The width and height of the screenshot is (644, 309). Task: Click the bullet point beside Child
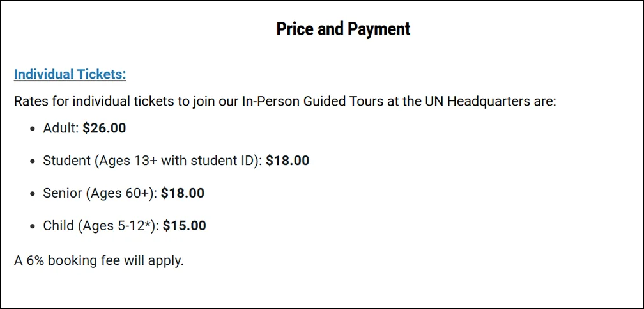click(x=33, y=226)
